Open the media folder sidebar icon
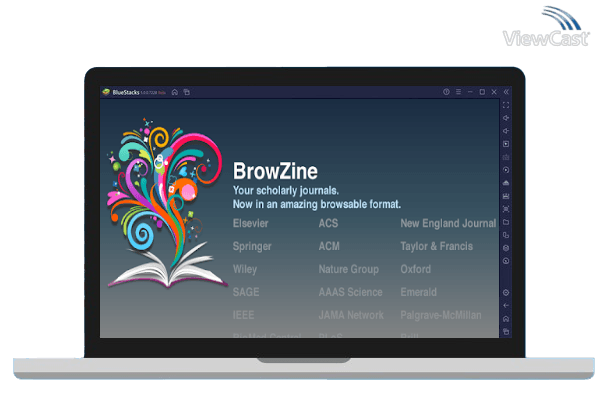 pyautogui.click(x=506, y=222)
